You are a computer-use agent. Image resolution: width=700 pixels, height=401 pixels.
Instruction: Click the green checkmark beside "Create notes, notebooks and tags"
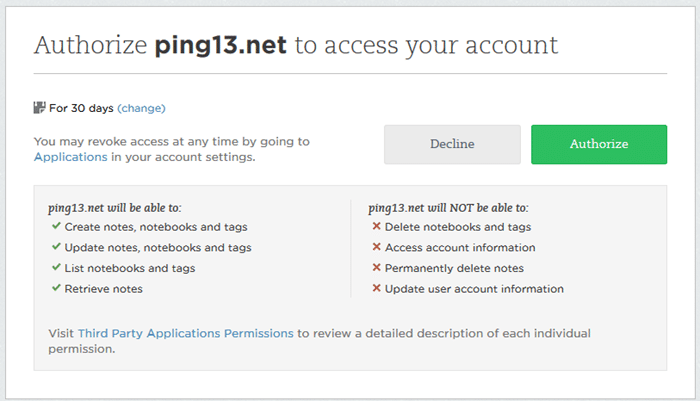click(x=56, y=227)
